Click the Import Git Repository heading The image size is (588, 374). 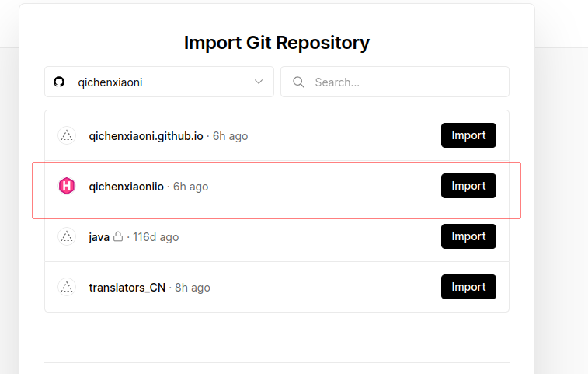[x=277, y=42]
